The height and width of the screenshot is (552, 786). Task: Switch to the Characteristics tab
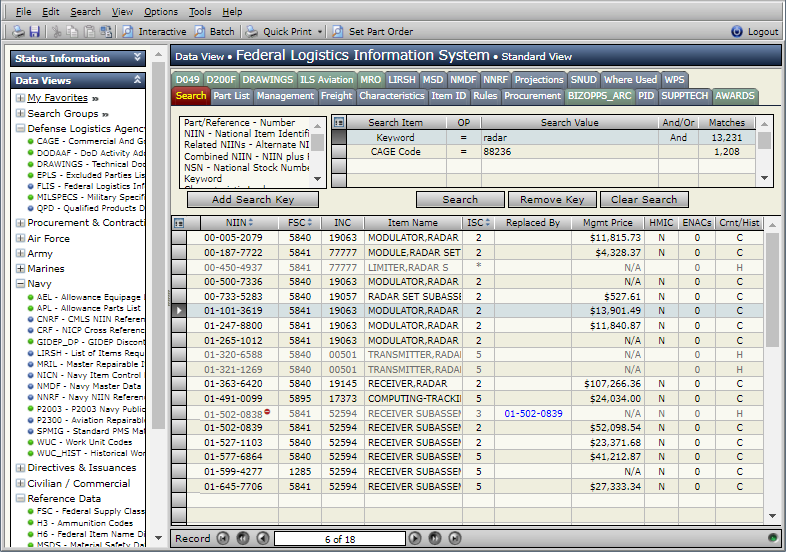[x=391, y=96]
